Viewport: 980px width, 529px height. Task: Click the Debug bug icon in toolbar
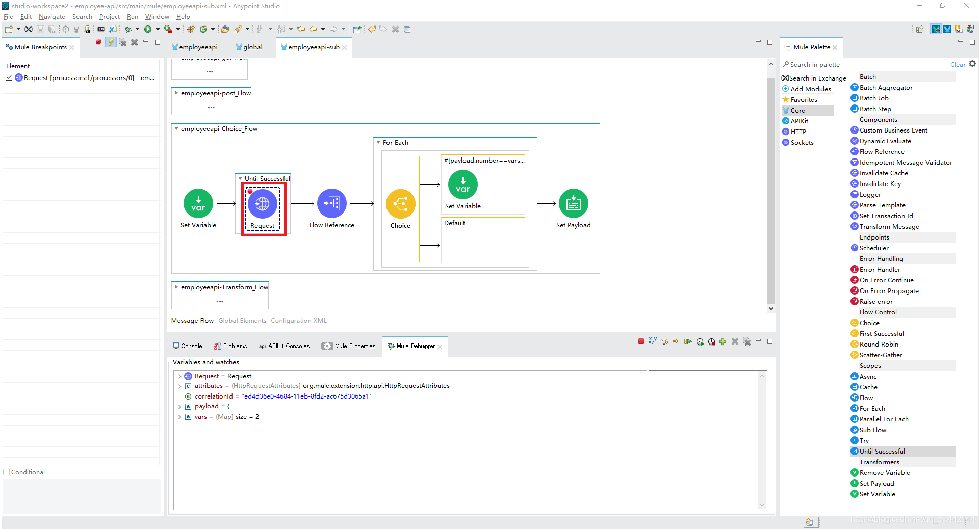(x=128, y=29)
